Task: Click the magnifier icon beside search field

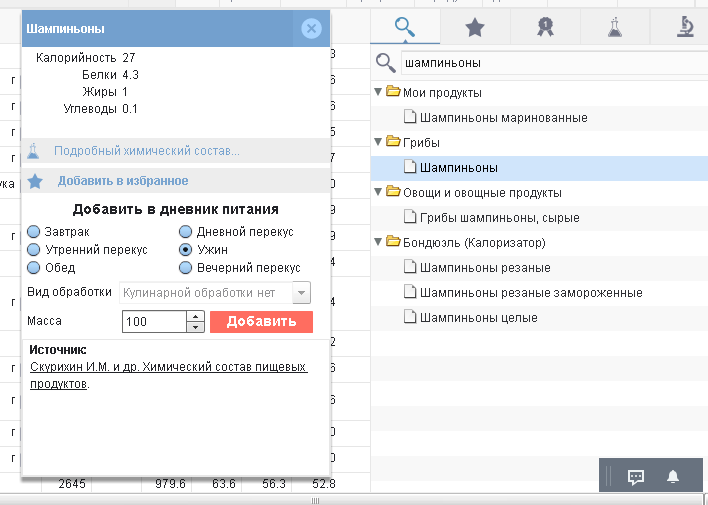Action: click(x=384, y=64)
